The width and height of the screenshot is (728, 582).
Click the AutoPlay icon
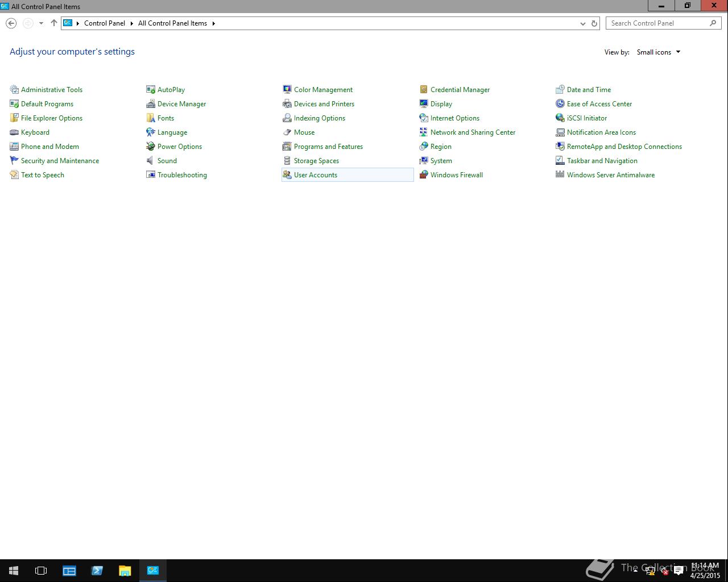151,90
